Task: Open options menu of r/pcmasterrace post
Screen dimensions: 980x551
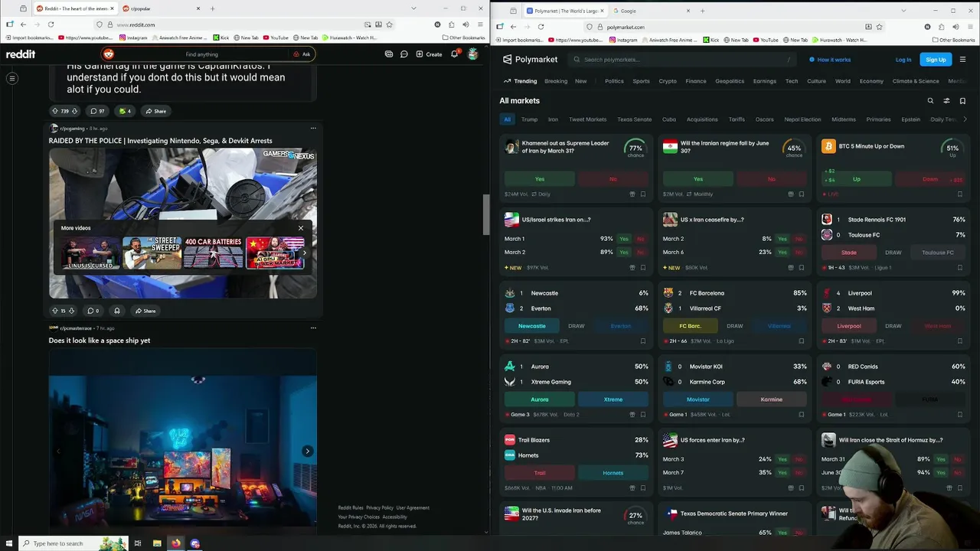Action: click(x=313, y=328)
